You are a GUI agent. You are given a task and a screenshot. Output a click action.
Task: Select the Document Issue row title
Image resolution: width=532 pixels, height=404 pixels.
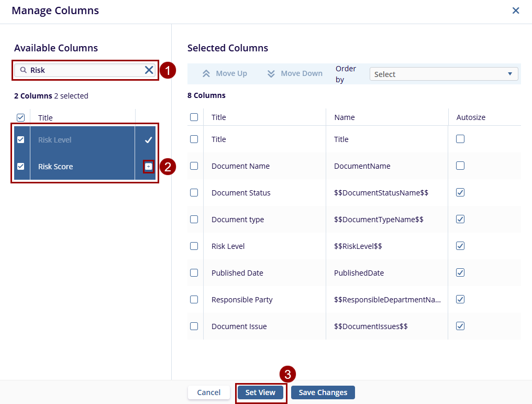[x=239, y=326]
